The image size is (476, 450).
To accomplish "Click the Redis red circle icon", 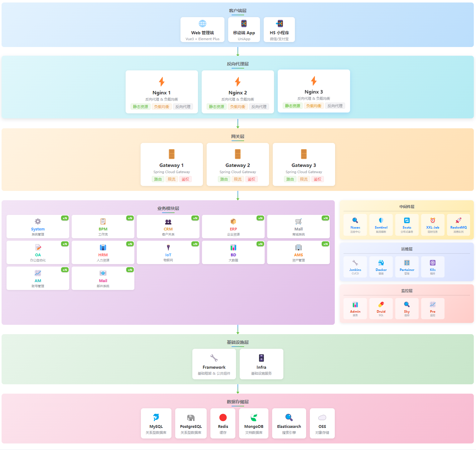I will coord(223,417).
